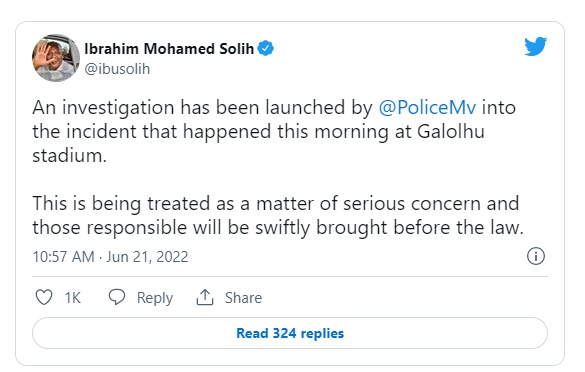
Task: Click the reply speech bubble icon
Action: [x=117, y=297]
